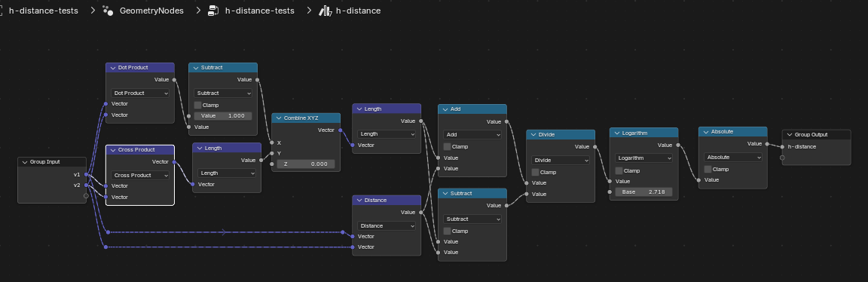Collapse the Group Input node with its chevron

[x=25, y=162]
